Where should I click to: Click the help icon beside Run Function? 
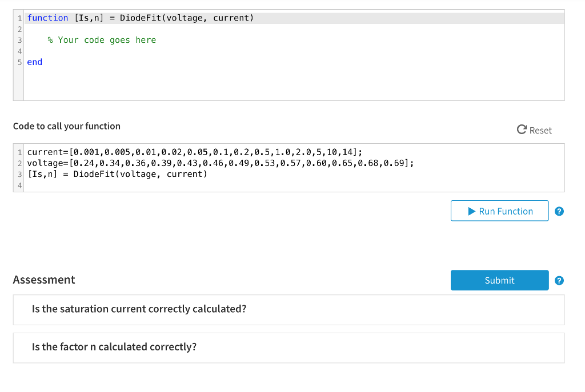[559, 211]
